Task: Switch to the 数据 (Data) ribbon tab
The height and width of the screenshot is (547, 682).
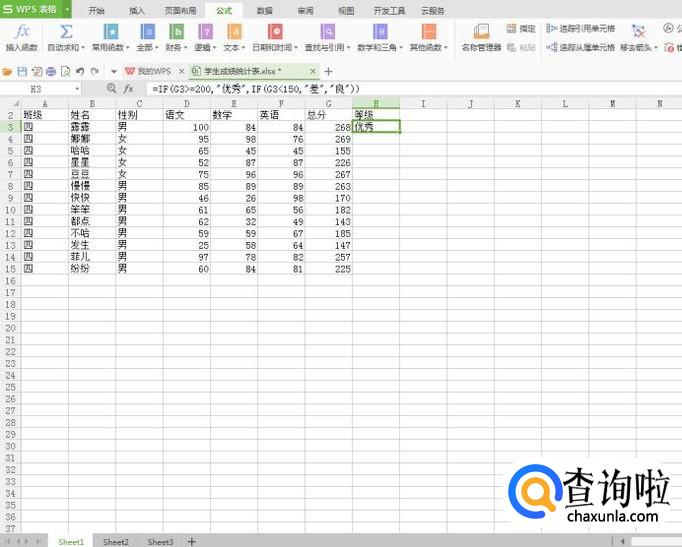Action: click(264, 10)
